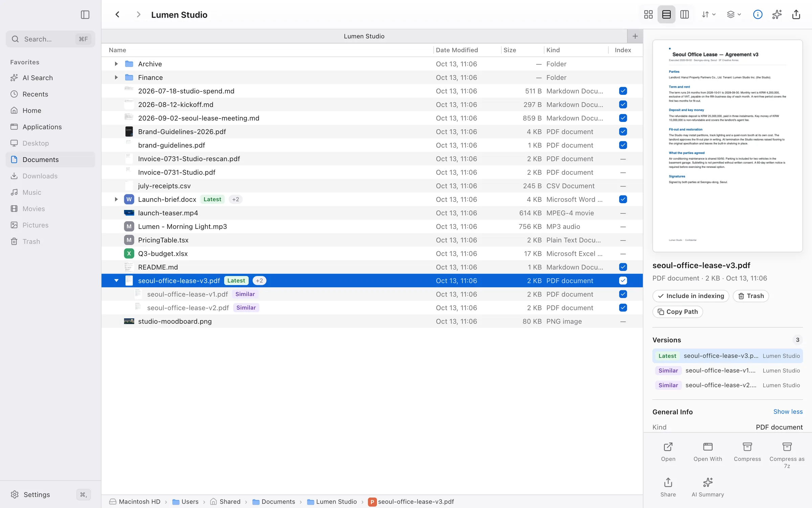
Task: Click the PDF preview thumbnail
Action: tap(727, 146)
